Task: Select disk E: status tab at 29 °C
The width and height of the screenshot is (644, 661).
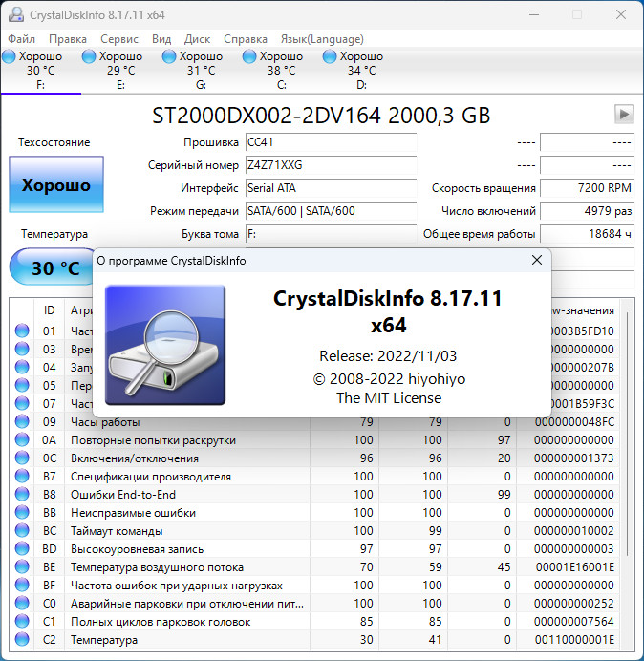Action: tap(121, 70)
